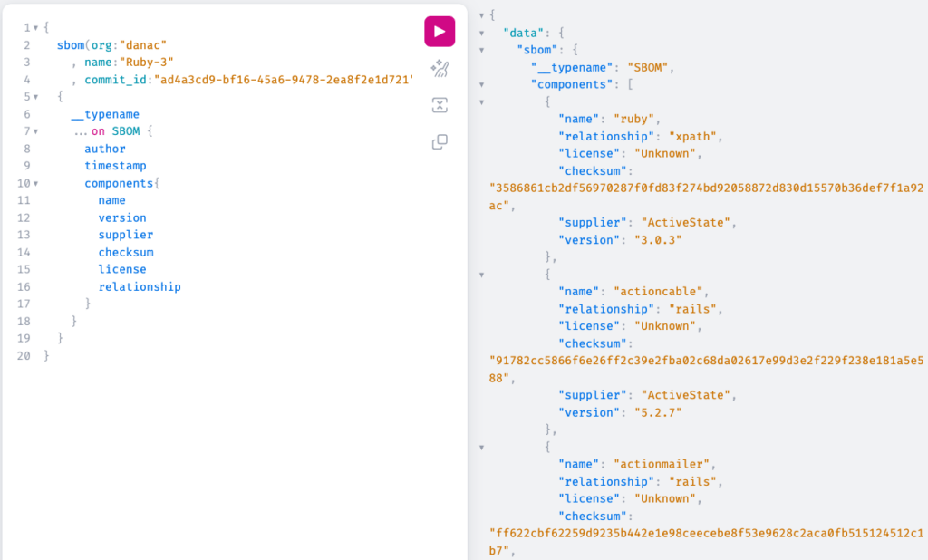Collapse the components block at line 10
This screenshot has height=560, width=928.
(x=35, y=183)
